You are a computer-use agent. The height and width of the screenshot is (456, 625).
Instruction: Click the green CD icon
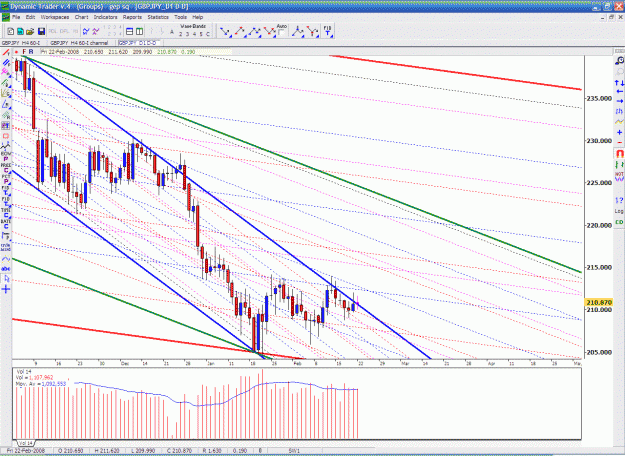click(x=619, y=222)
